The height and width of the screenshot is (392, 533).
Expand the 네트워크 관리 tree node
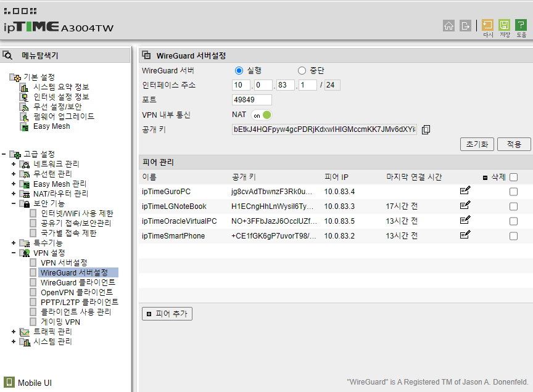[x=14, y=164]
